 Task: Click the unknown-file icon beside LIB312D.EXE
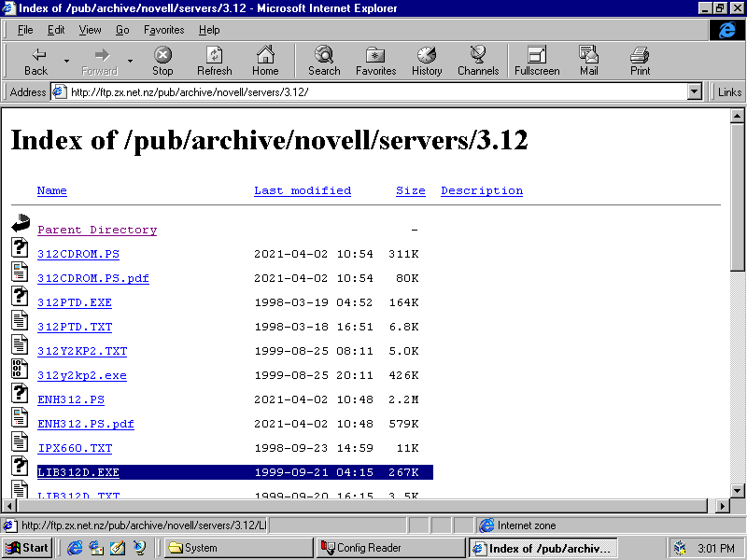click(x=20, y=466)
